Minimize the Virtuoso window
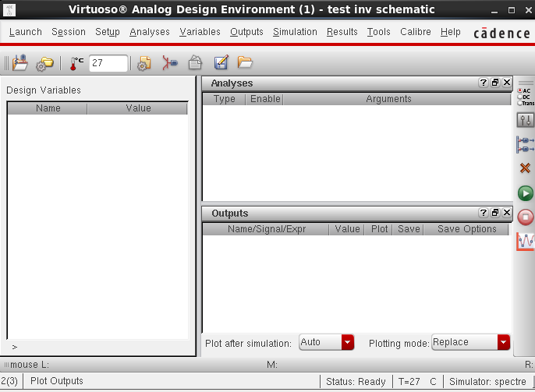The width and height of the screenshot is (535, 392). click(494, 11)
